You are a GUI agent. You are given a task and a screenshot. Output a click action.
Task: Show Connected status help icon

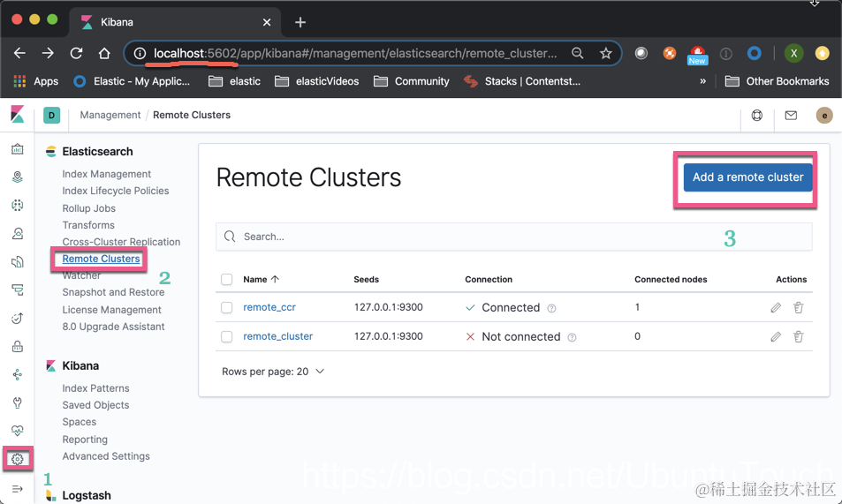(551, 308)
